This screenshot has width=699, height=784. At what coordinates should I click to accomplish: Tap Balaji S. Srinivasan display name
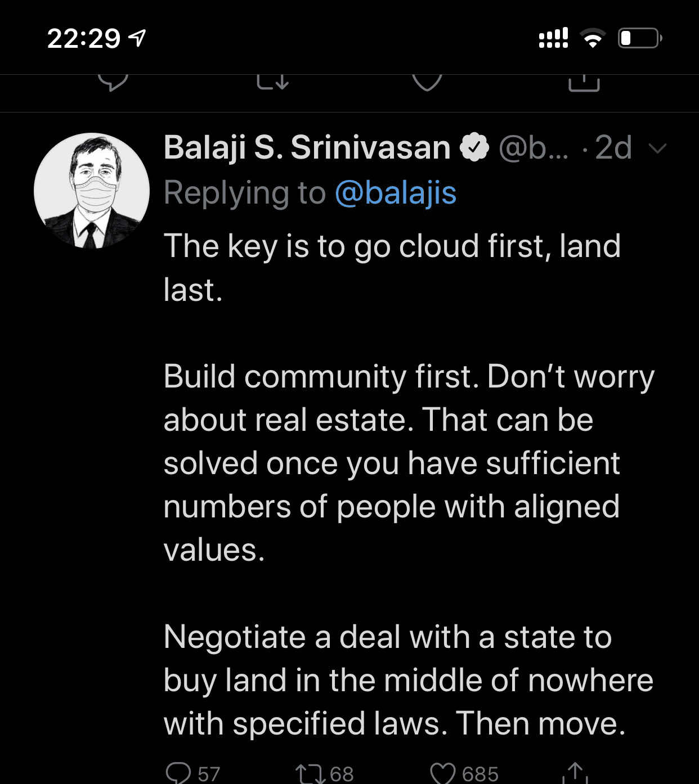pyautogui.click(x=307, y=148)
